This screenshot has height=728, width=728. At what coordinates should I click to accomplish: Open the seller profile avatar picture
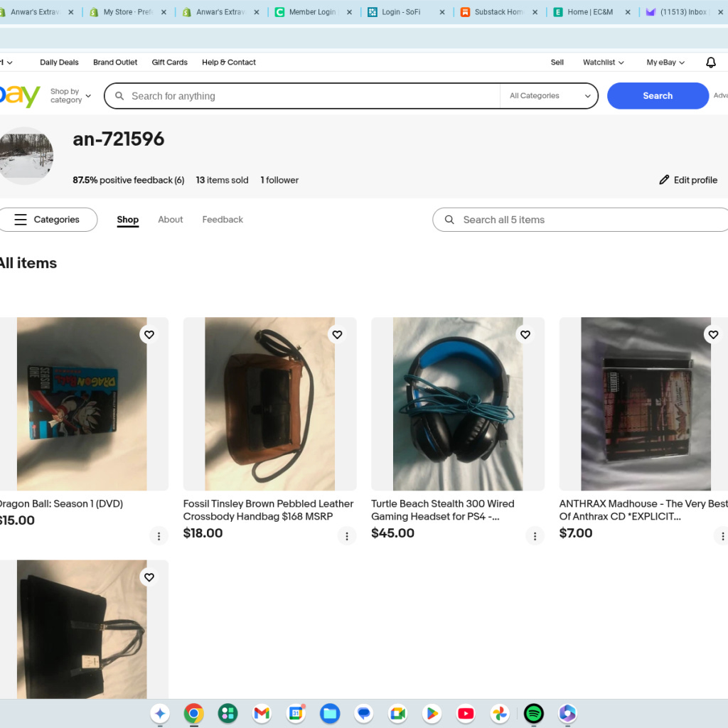(26, 156)
